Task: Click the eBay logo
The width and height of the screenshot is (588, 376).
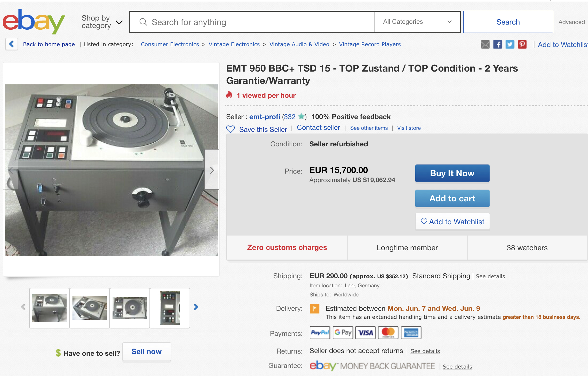Action: pyautogui.click(x=34, y=22)
